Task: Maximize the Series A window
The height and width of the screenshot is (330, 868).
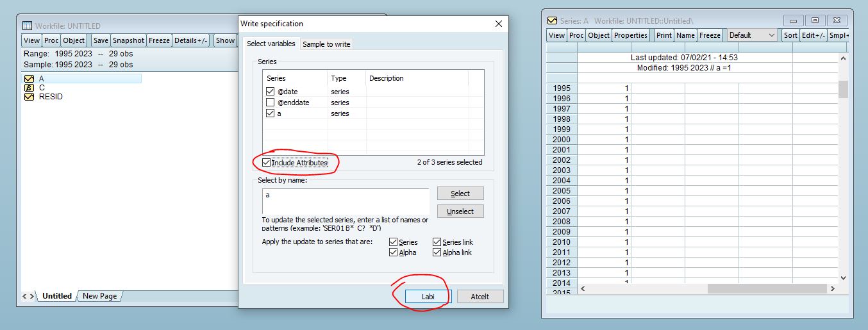Action: click(815, 21)
